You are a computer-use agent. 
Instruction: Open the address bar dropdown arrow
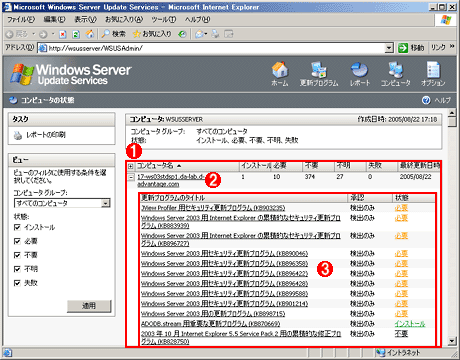pos(389,48)
